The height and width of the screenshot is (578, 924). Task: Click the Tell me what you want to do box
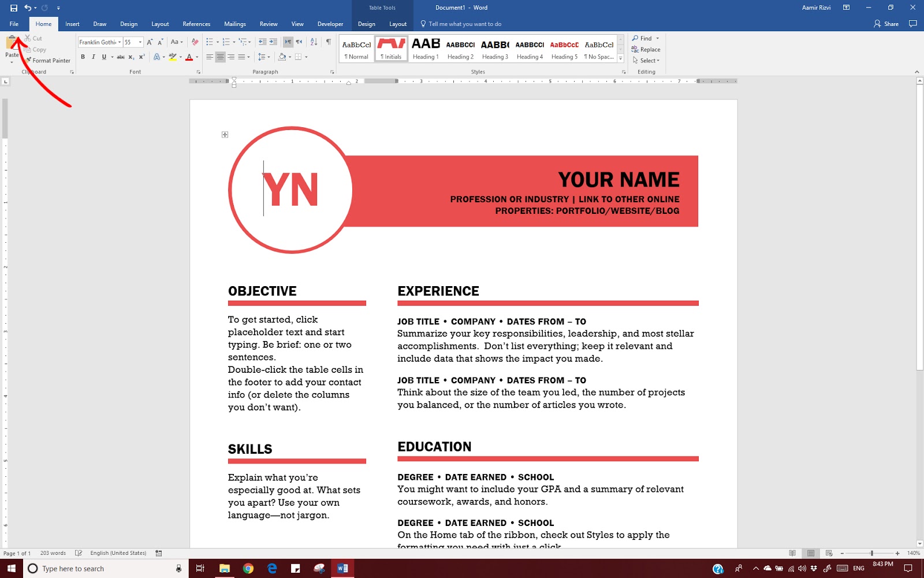coord(461,24)
